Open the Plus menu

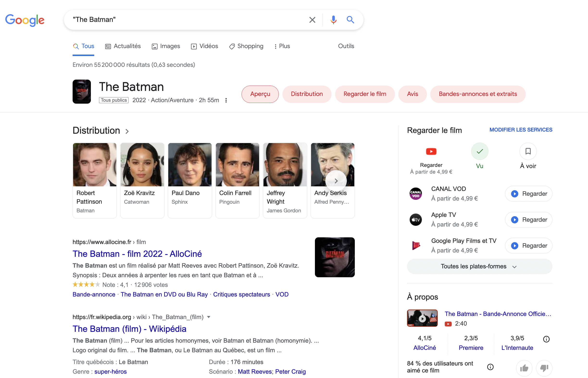[282, 46]
